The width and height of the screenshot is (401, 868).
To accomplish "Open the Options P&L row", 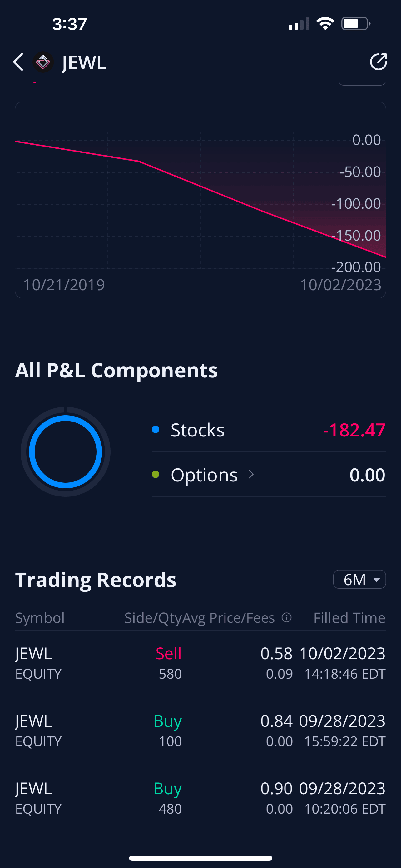I will coord(268,474).
